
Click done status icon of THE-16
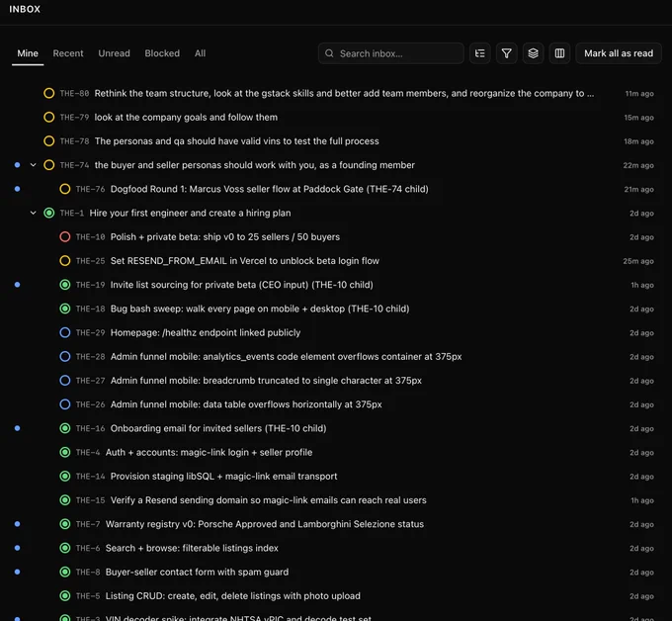point(64,428)
